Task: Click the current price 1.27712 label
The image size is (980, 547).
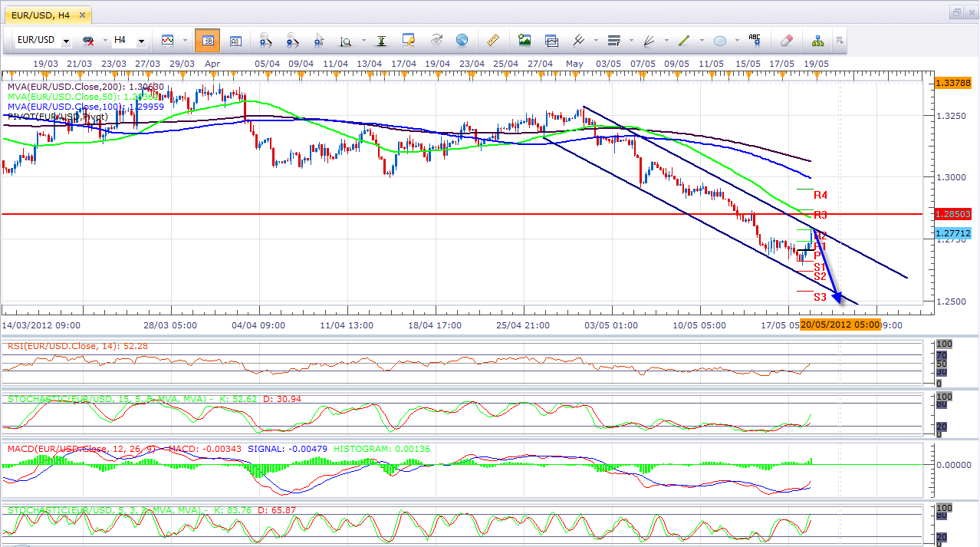Action: [953, 232]
